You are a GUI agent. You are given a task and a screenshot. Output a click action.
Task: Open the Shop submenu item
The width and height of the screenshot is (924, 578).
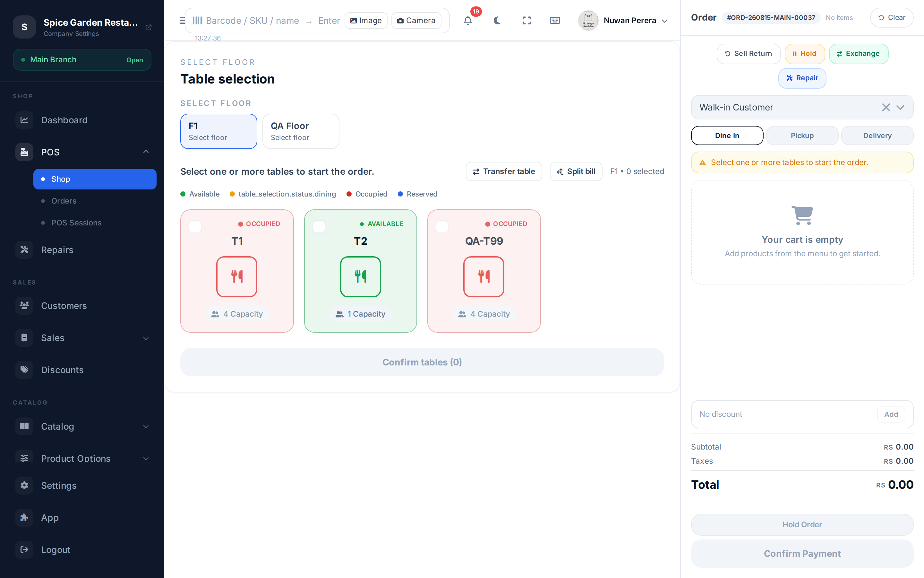coord(95,179)
